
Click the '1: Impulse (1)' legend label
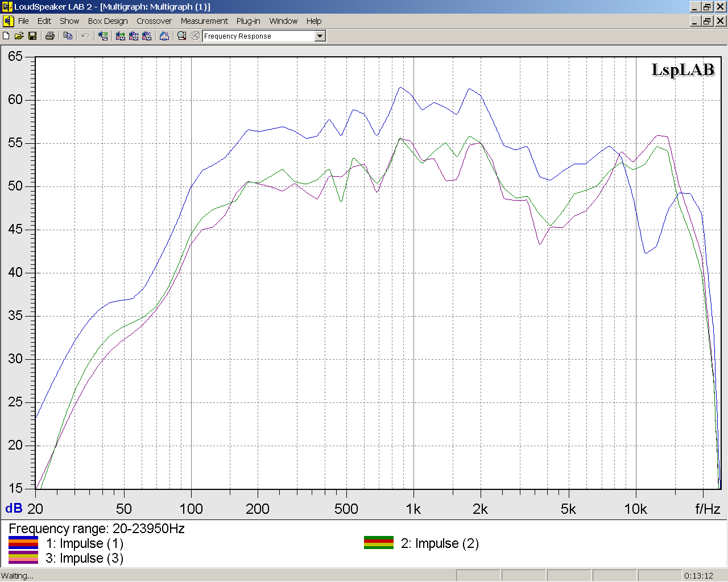(85, 543)
